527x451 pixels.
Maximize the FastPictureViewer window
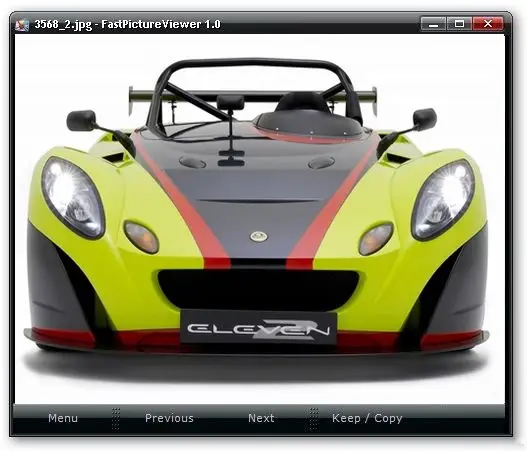pos(459,24)
